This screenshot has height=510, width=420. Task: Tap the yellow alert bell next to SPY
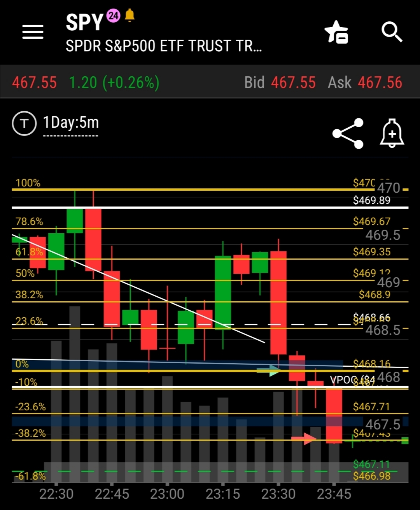coord(129,16)
